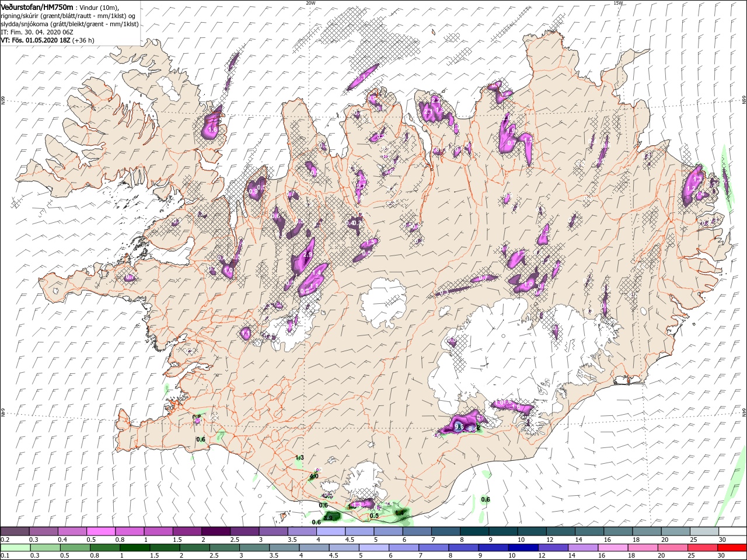
Task: Click the '15W' longitude label
Action: (x=617, y=2)
